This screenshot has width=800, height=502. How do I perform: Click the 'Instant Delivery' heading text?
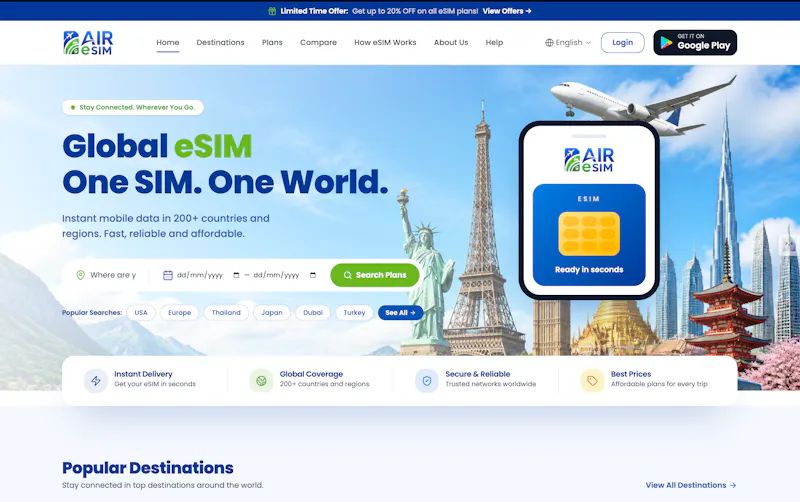coord(143,374)
